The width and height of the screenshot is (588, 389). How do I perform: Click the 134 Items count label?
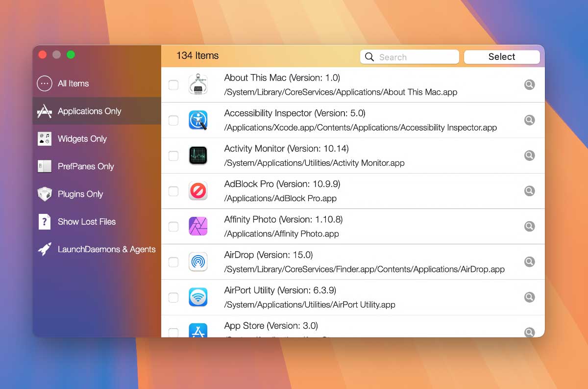pos(197,55)
